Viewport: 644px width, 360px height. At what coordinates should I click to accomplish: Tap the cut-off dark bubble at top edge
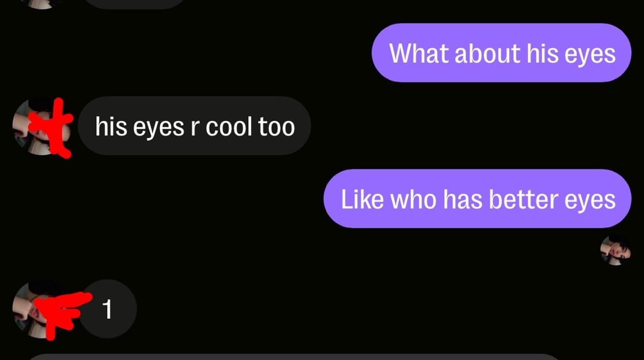coord(135,4)
